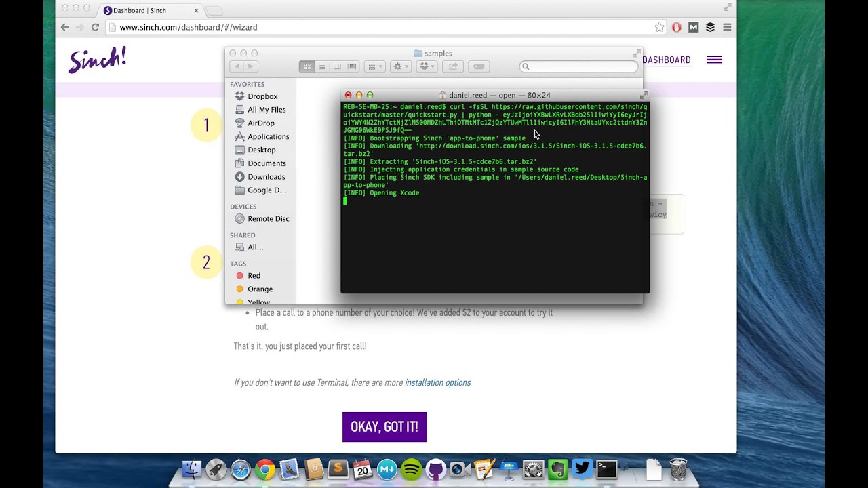This screenshot has height=488, width=868.
Task: Click the M extension icon in Chrome
Action: click(693, 27)
